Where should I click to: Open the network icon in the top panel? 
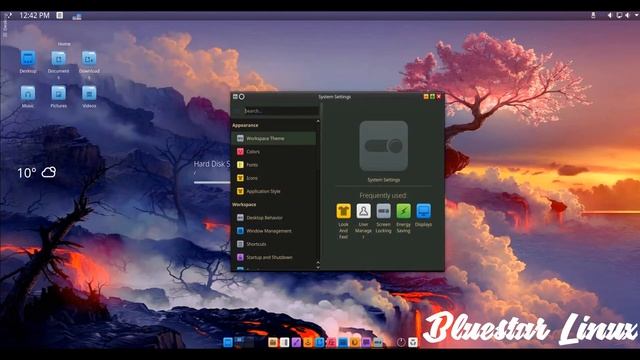coord(77,16)
